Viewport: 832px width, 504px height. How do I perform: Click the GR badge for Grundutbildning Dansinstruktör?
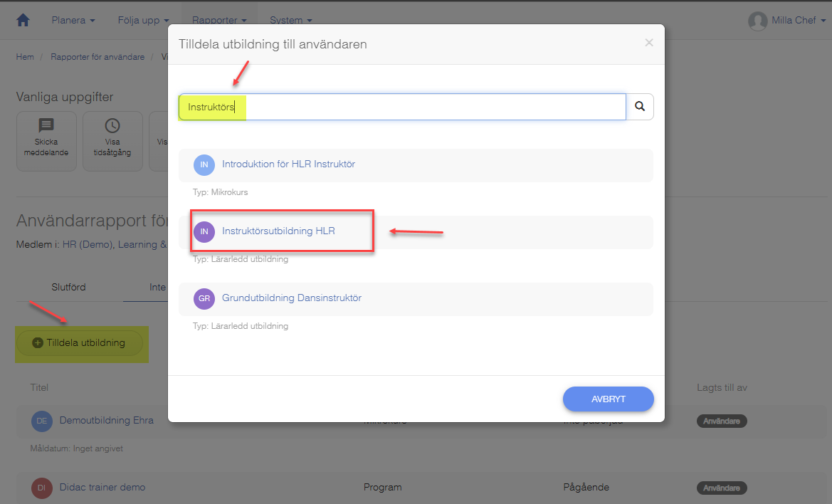[204, 299]
